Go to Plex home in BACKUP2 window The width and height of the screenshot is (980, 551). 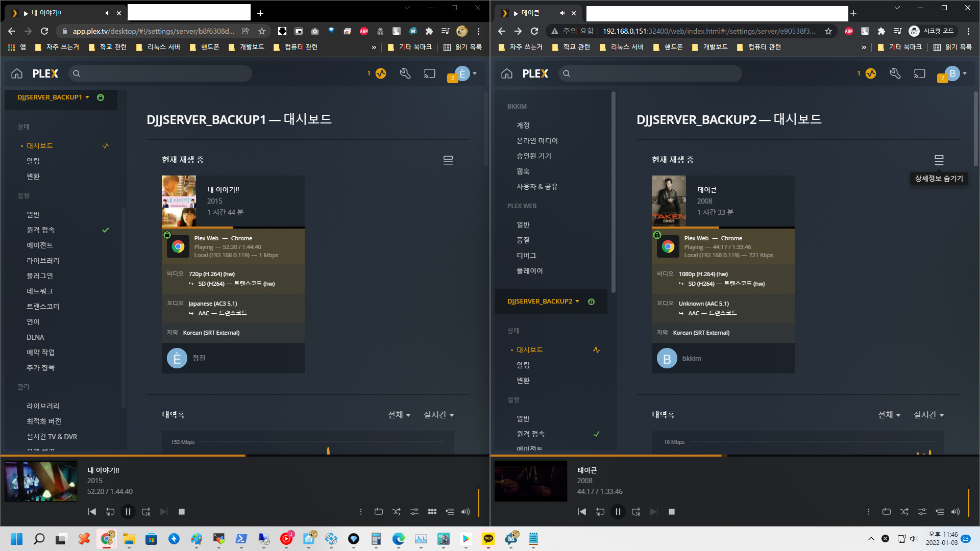point(507,73)
